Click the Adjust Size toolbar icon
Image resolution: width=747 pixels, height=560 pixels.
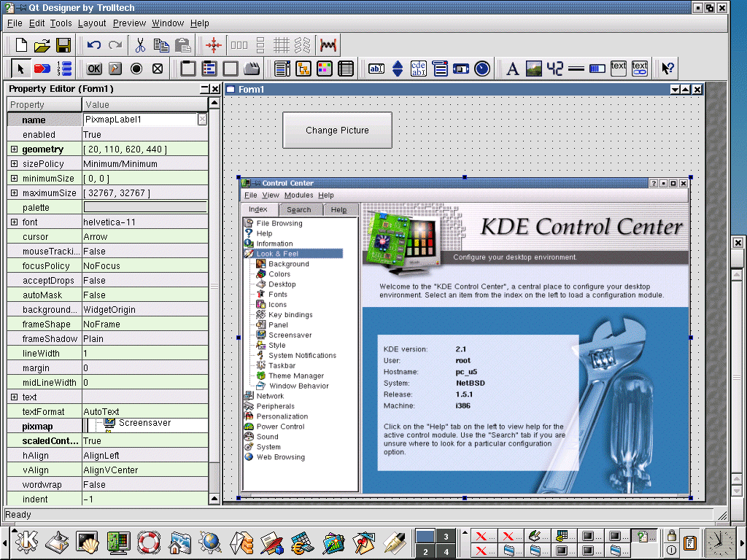coord(214,45)
